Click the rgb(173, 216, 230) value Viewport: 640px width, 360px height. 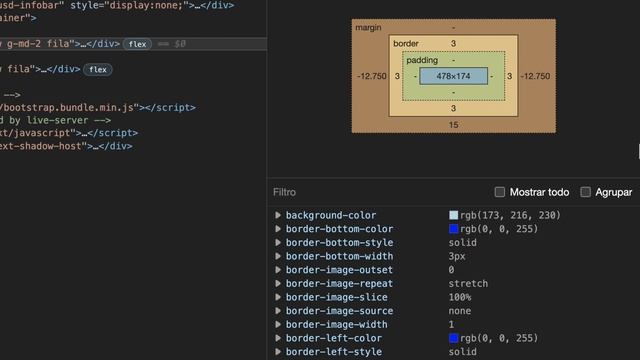tap(511, 215)
